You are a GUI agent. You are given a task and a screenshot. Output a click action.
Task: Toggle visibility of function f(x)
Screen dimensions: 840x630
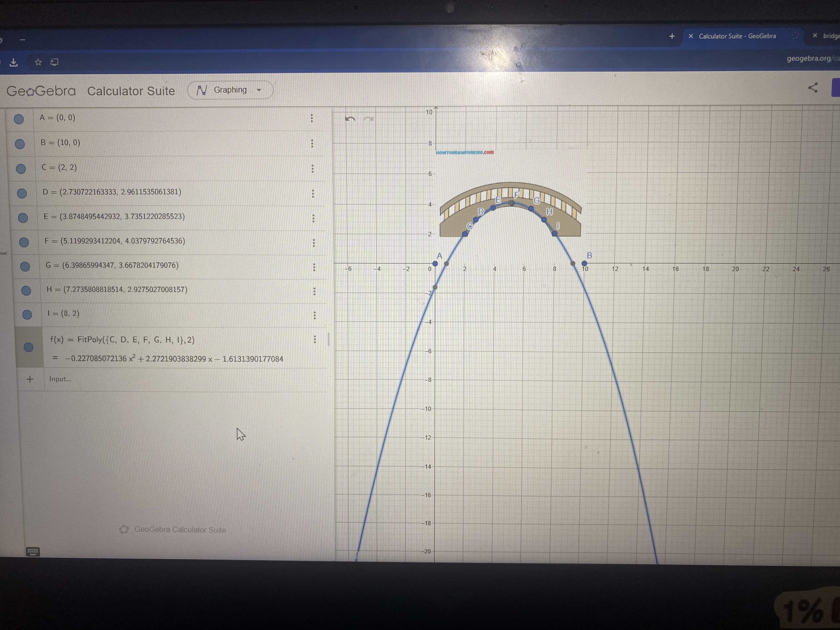29,347
